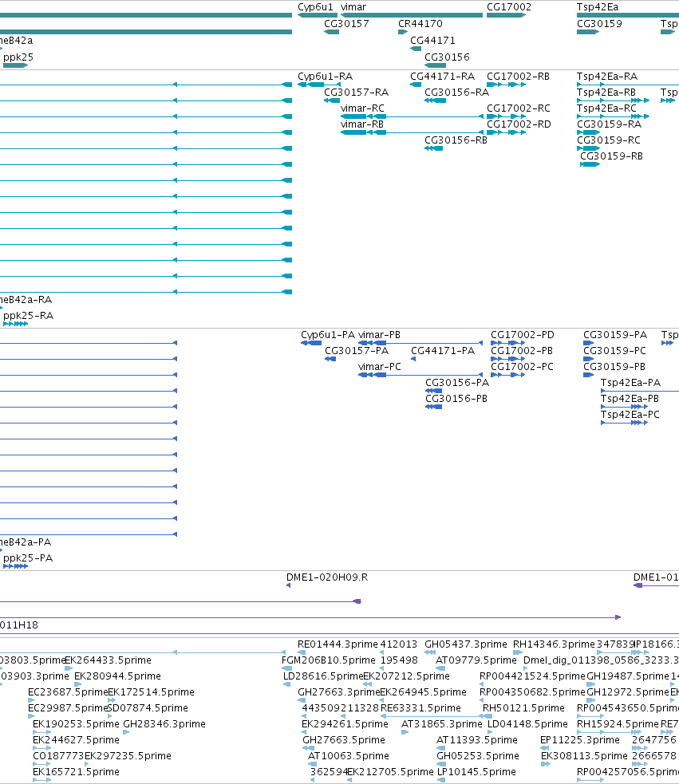
Task: Click the Cyp6u1 gene label
Action: (x=315, y=7)
